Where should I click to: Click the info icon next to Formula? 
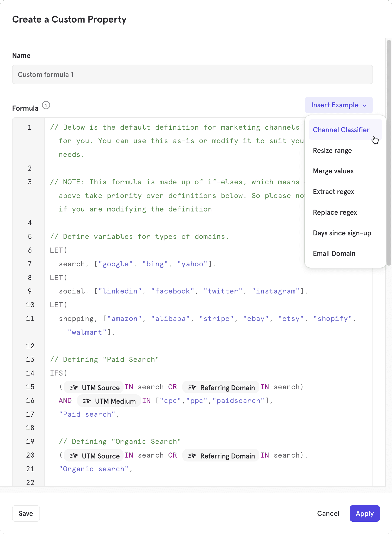click(x=46, y=105)
